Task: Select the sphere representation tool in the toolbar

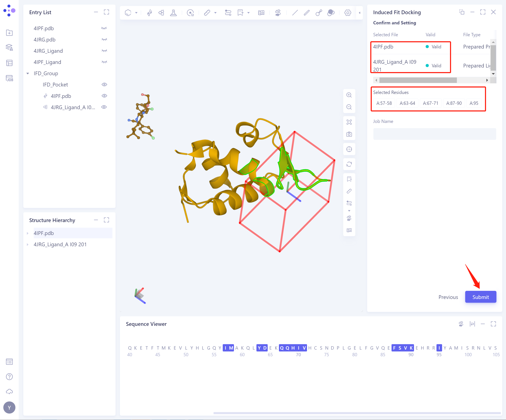Action: (331, 13)
